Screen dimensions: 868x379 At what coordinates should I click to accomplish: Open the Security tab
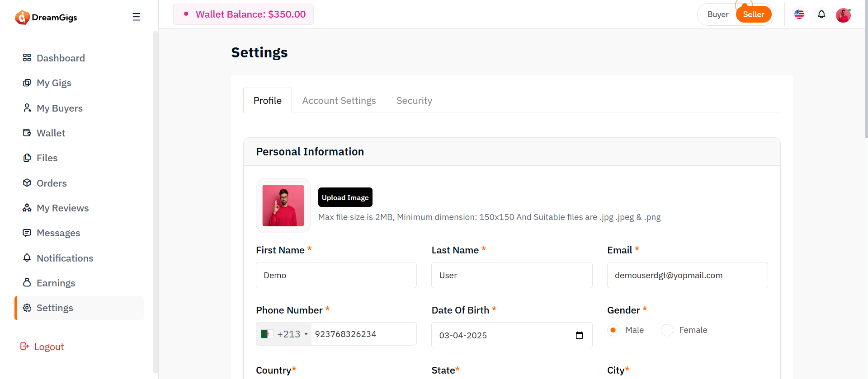pyautogui.click(x=414, y=101)
